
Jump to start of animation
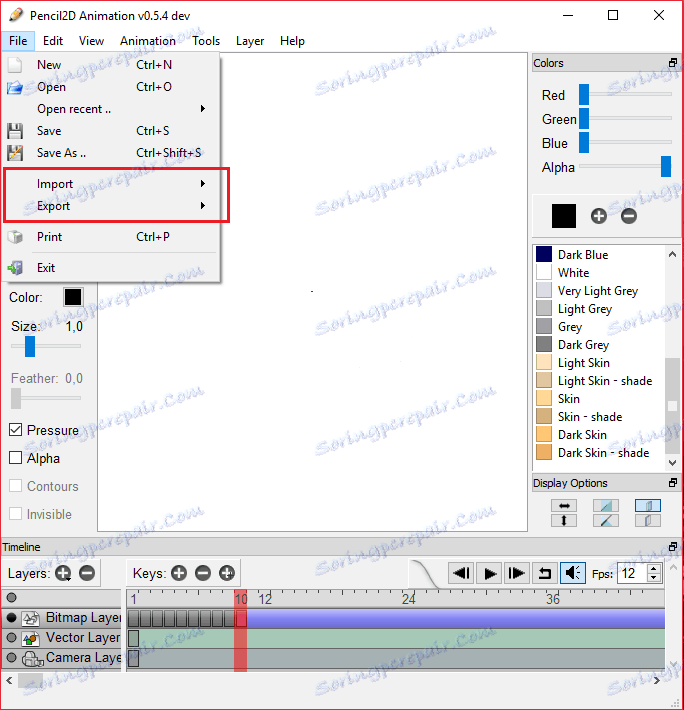(x=461, y=573)
